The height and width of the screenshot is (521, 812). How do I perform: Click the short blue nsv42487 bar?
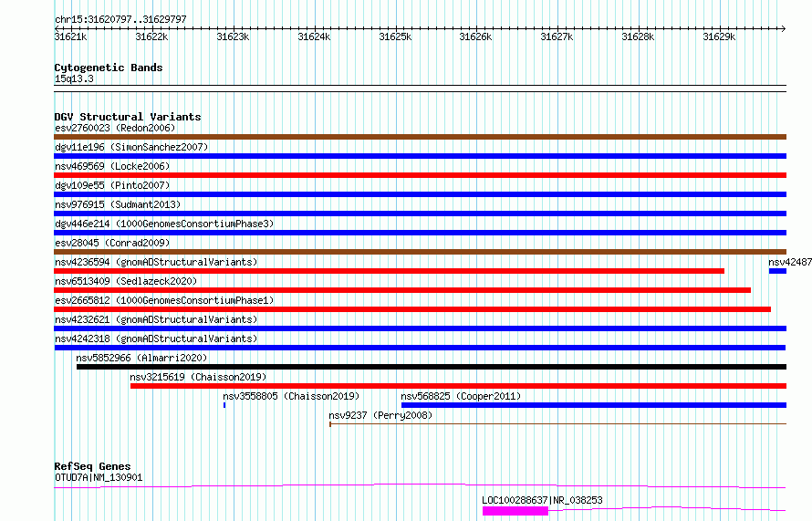pos(778,271)
